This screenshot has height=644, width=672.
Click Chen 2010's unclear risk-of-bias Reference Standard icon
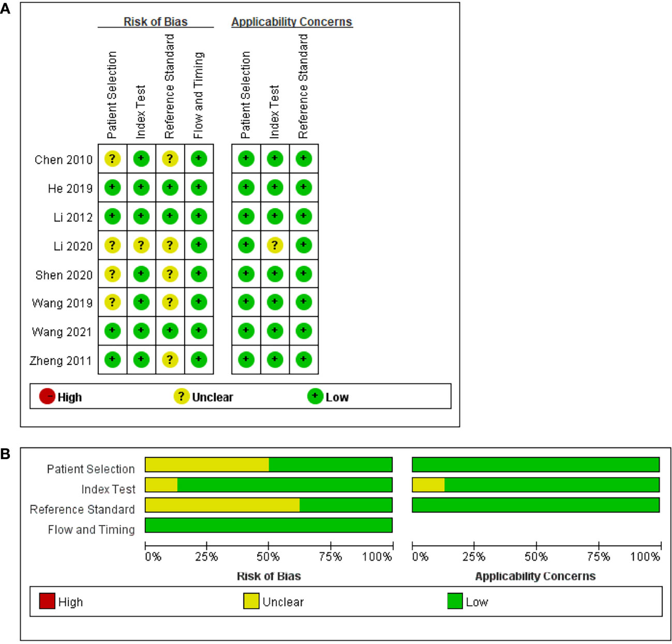coord(170,158)
